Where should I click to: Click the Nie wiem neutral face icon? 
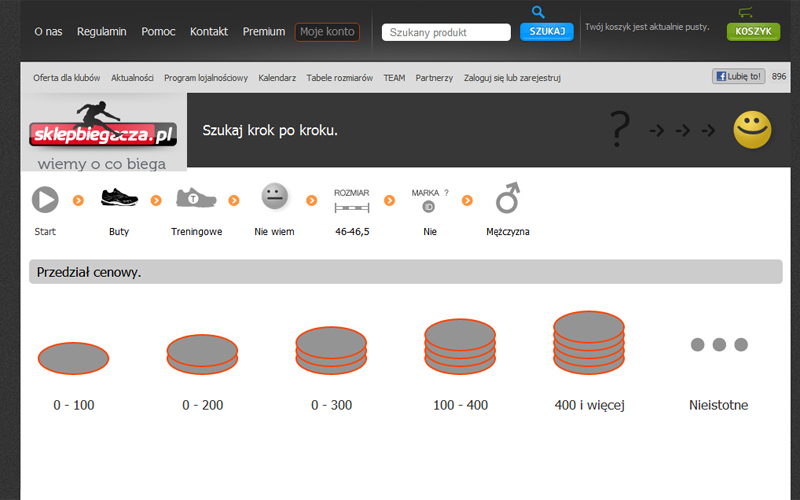[274, 196]
